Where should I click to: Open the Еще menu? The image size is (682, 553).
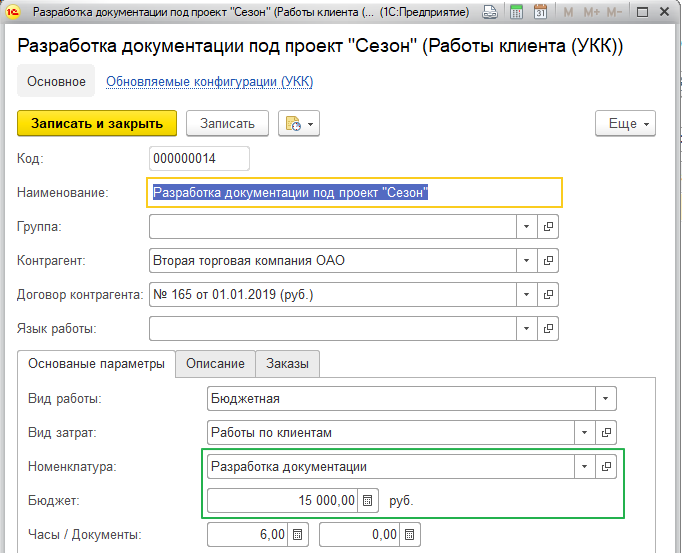point(625,124)
